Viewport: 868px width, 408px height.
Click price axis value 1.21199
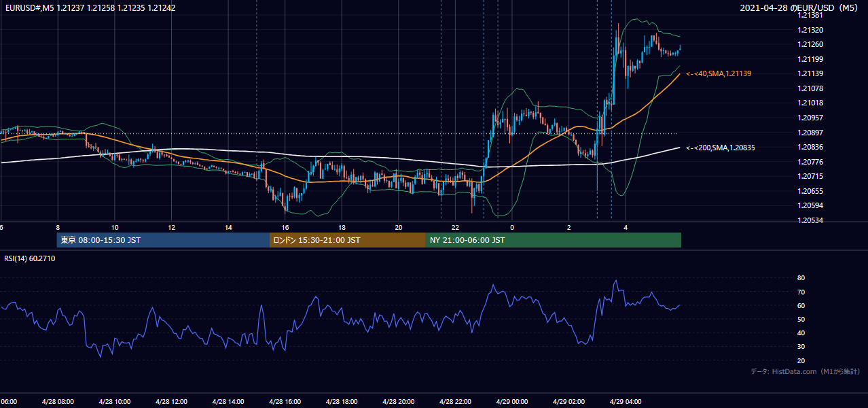click(x=810, y=59)
